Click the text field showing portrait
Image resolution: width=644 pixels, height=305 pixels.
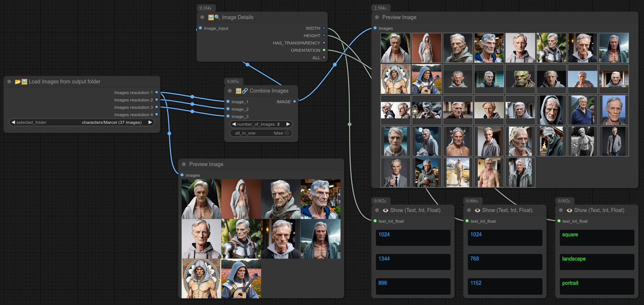tap(597, 286)
